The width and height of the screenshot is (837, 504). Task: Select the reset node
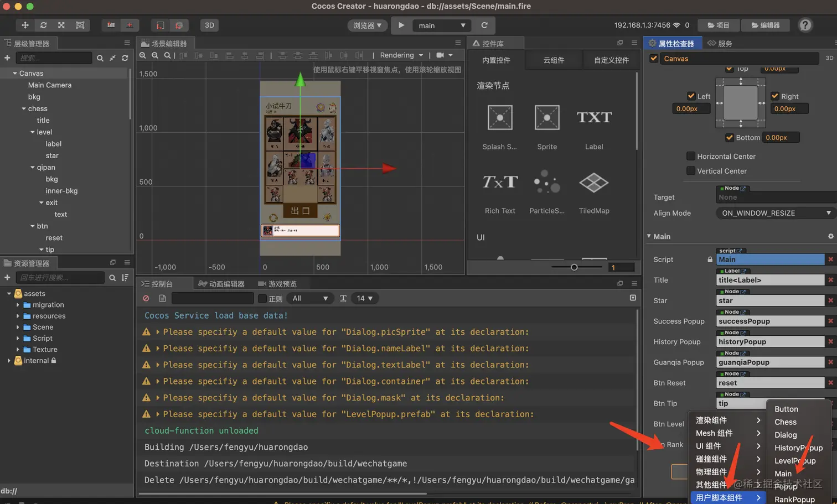pyautogui.click(x=54, y=238)
